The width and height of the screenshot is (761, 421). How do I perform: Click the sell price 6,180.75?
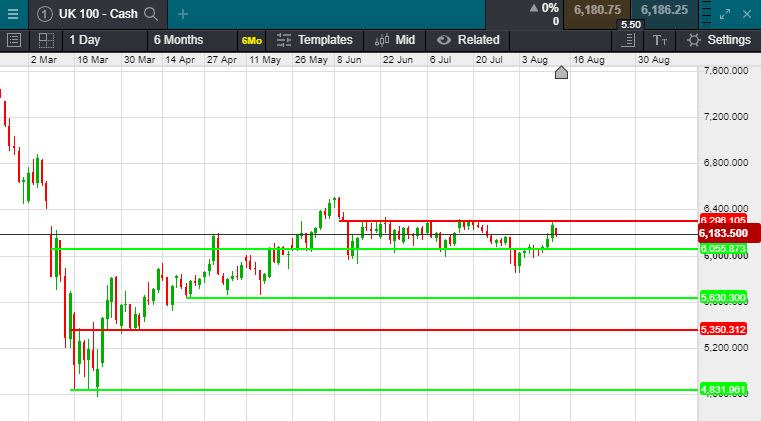tap(597, 10)
